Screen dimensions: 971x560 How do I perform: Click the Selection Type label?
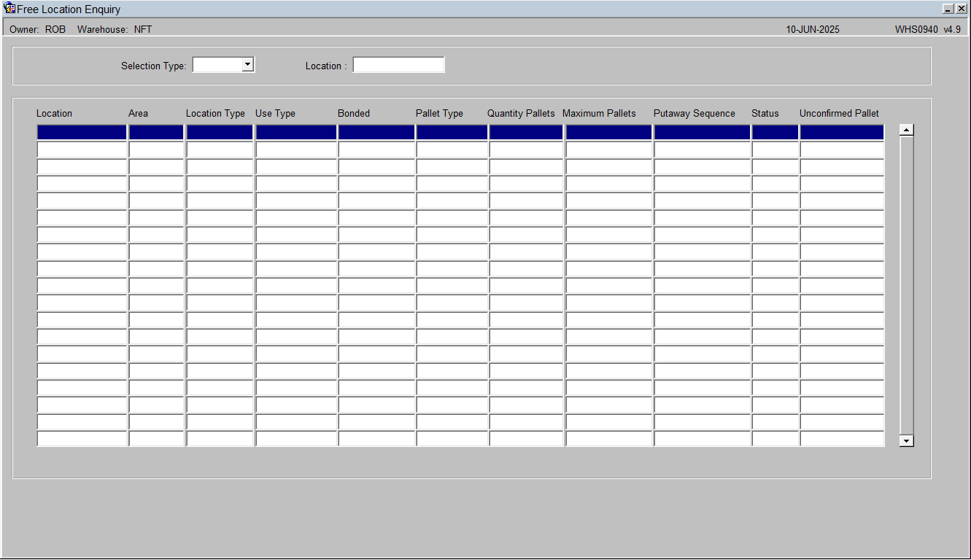[x=154, y=66]
